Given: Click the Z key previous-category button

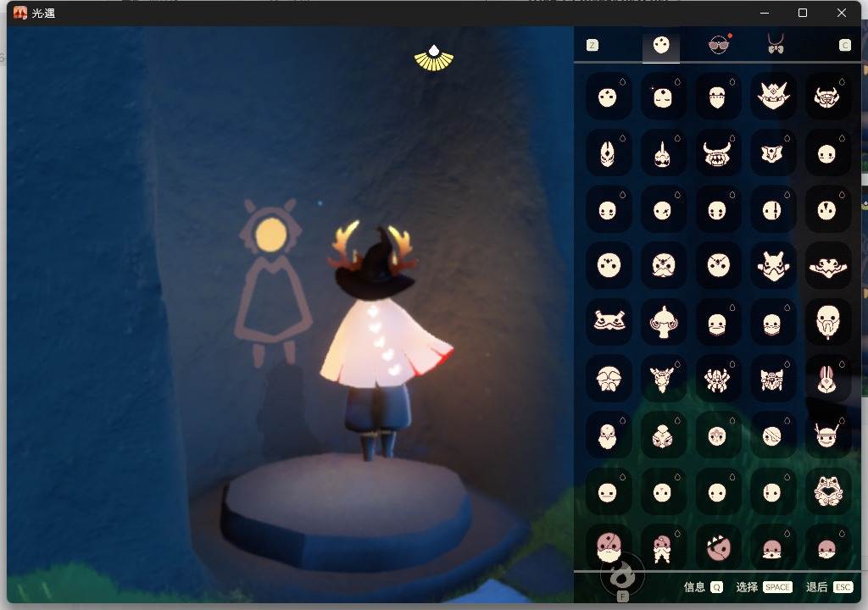Looking at the screenshot, I should (593, 45).
